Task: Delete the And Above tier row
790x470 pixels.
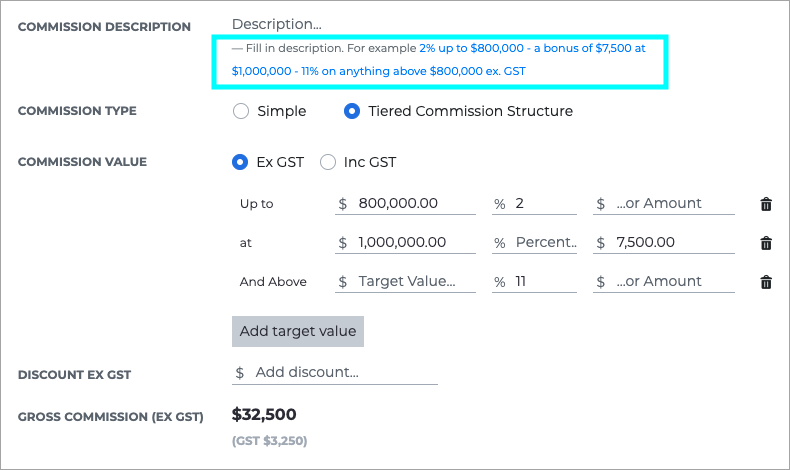Action: pos(766,282)
